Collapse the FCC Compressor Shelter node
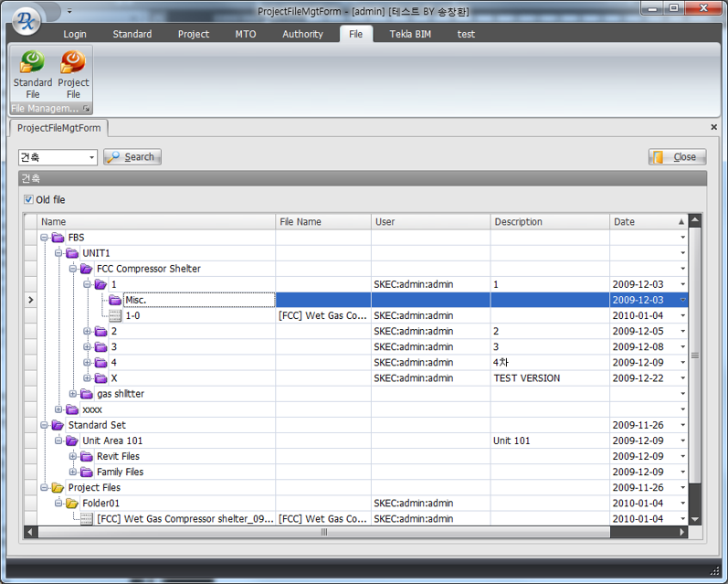Screen dimensions: 728x584 73,269
